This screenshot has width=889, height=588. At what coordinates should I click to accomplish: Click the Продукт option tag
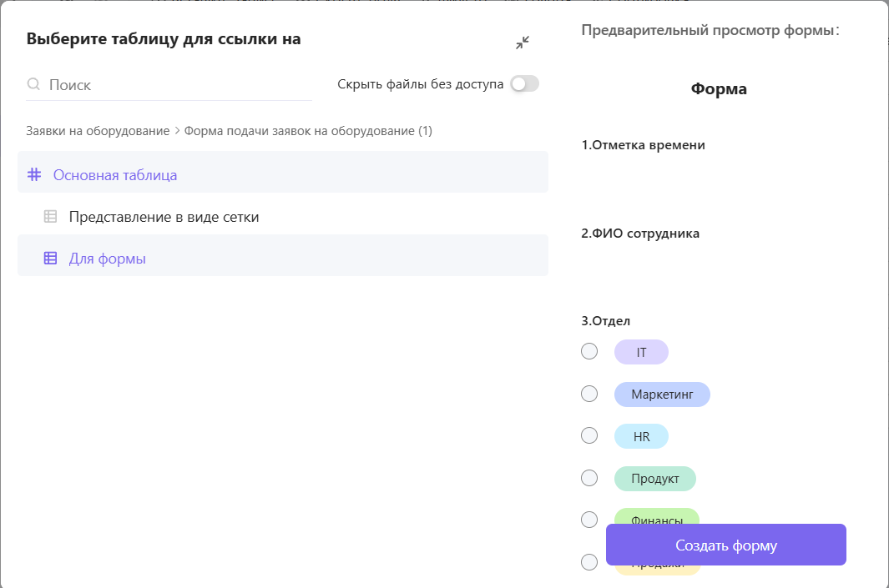(x=654, y=479)
